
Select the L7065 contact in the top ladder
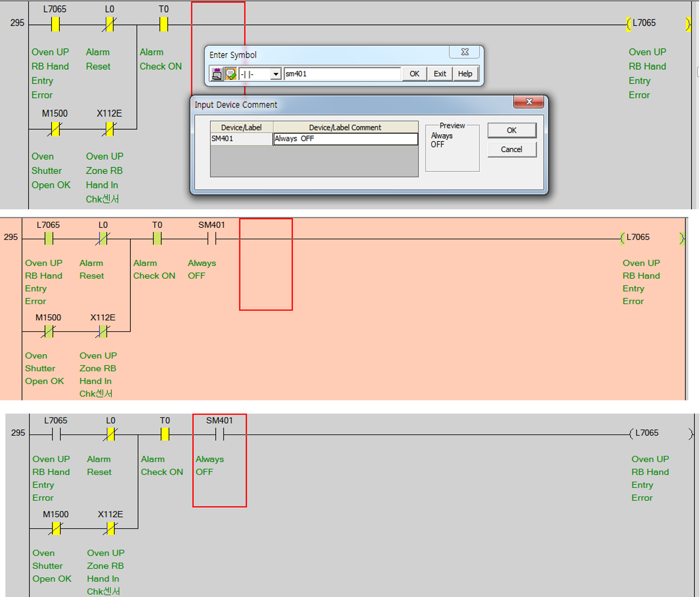(55, 24)
